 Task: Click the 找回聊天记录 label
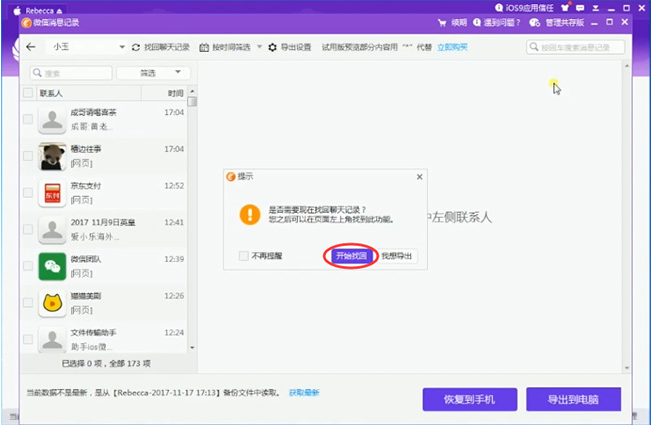coord(167,47)
